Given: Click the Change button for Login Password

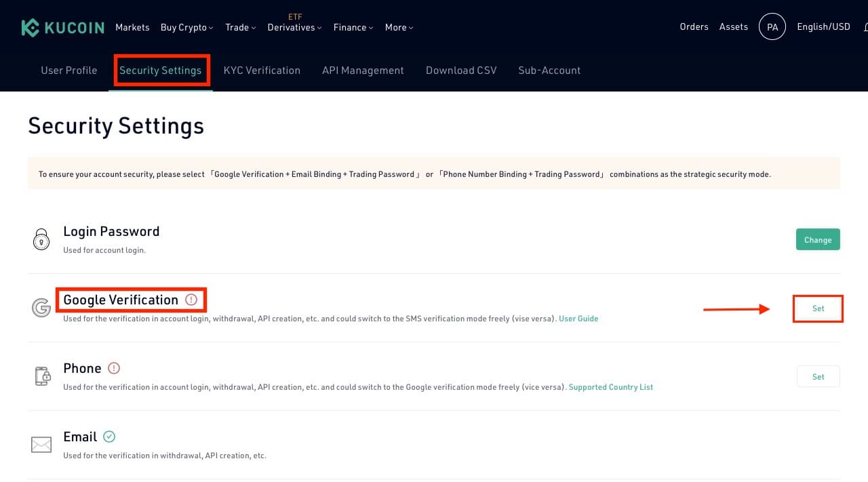Looking at the screenshot, I should (x=818, y=239).
